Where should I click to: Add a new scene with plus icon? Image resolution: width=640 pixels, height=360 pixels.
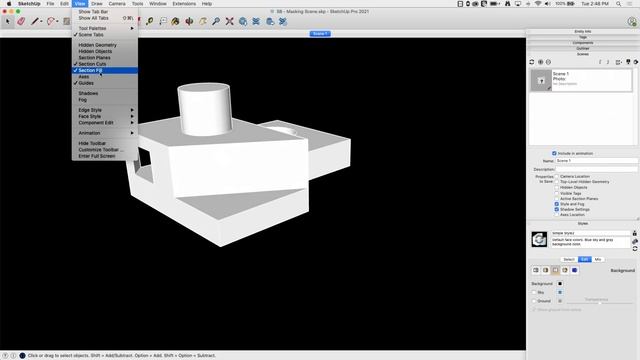[540, 62]
